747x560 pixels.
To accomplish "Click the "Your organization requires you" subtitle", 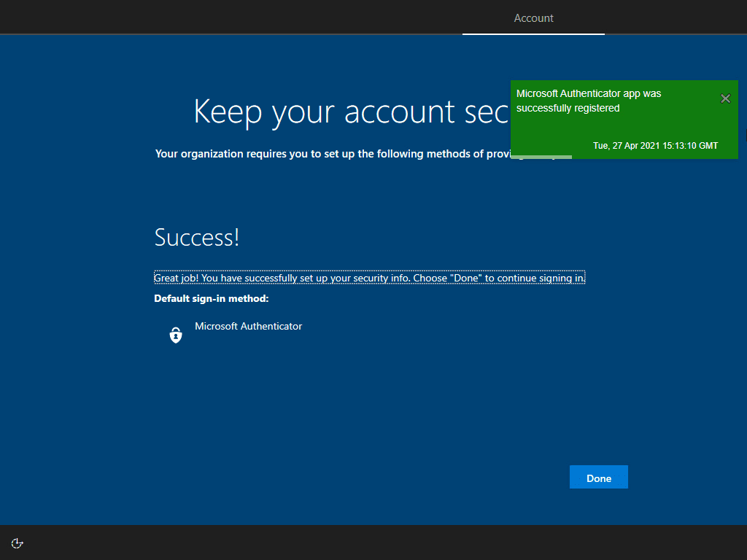I will click(x=333, y=154).
